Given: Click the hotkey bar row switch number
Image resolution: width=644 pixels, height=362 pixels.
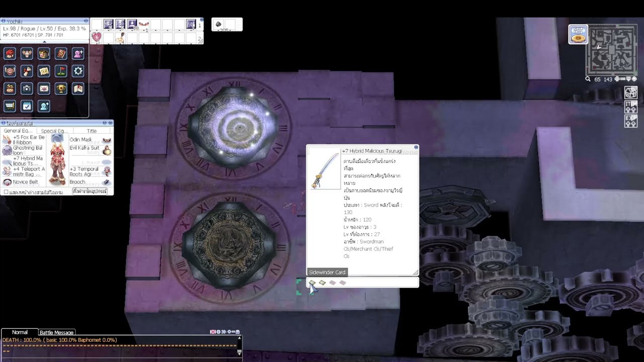Looking at the screenshot, I should [200, 25].
